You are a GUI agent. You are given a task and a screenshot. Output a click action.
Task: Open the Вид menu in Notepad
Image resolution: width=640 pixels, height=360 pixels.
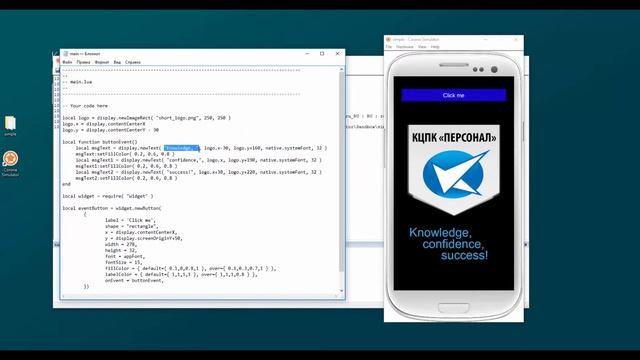[x=117, y=62]
